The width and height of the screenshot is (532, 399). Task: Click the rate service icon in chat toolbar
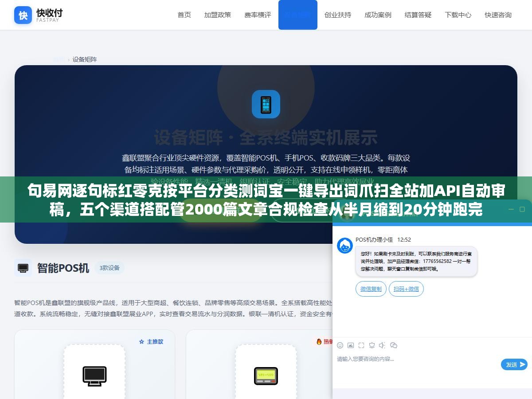372,345
